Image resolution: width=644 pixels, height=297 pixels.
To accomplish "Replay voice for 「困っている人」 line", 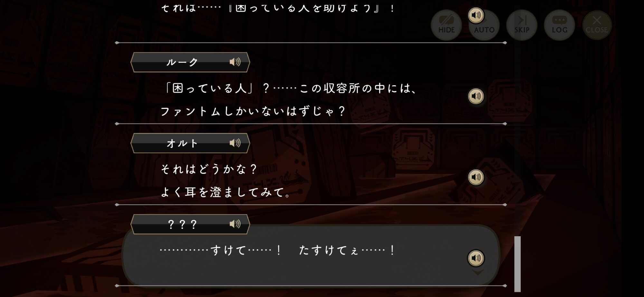I will point(476,96).
